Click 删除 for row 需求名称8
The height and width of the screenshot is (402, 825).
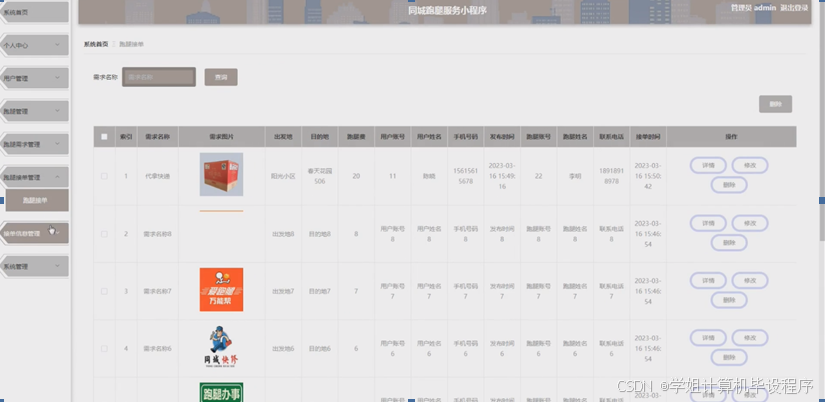point(729,243)
